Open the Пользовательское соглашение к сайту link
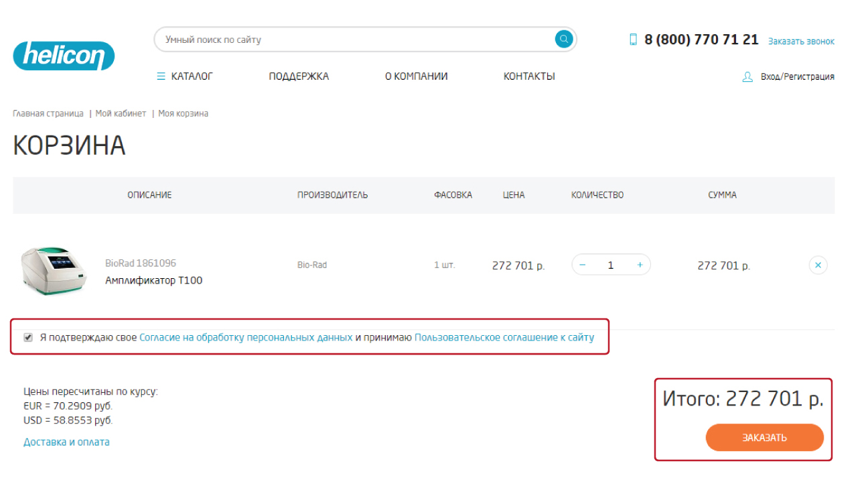Image resolution: width=868 pixels, height=502 pixels. [504, 337]
